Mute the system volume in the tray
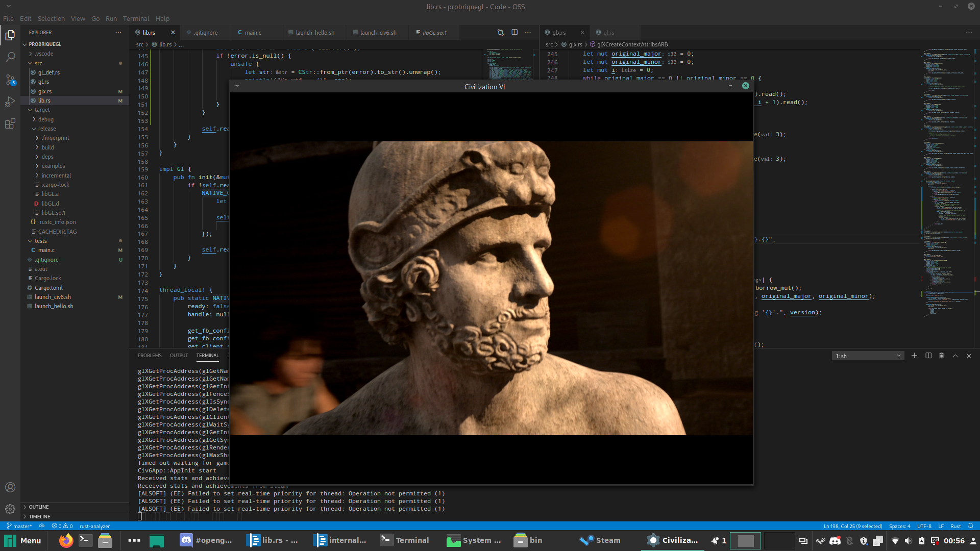The width and height of the screenshot is (980, 551). (908, 541)
